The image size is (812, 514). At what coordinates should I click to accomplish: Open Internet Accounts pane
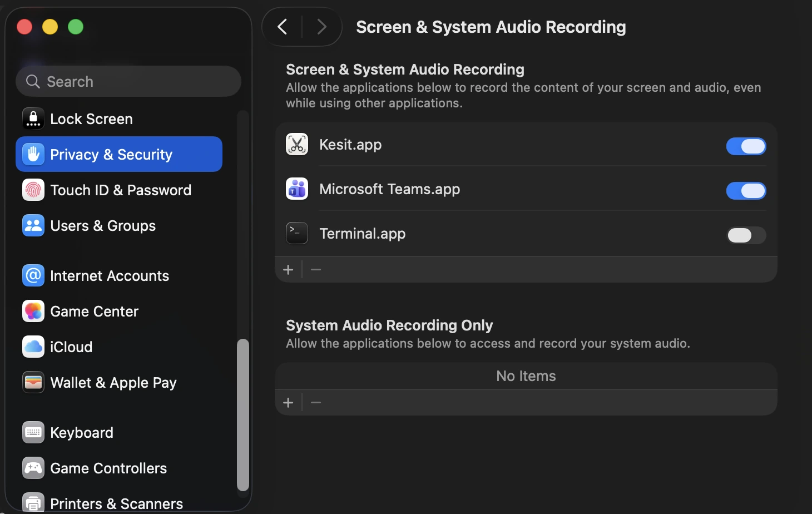119,275
